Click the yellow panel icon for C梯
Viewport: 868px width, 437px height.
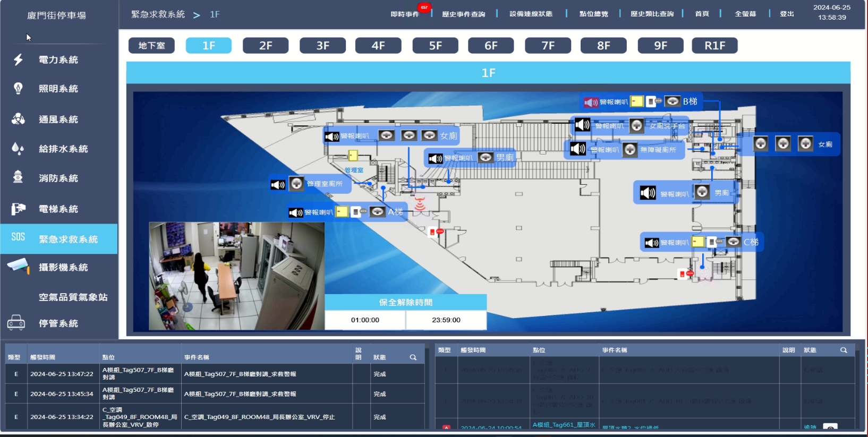coord(698,242)
